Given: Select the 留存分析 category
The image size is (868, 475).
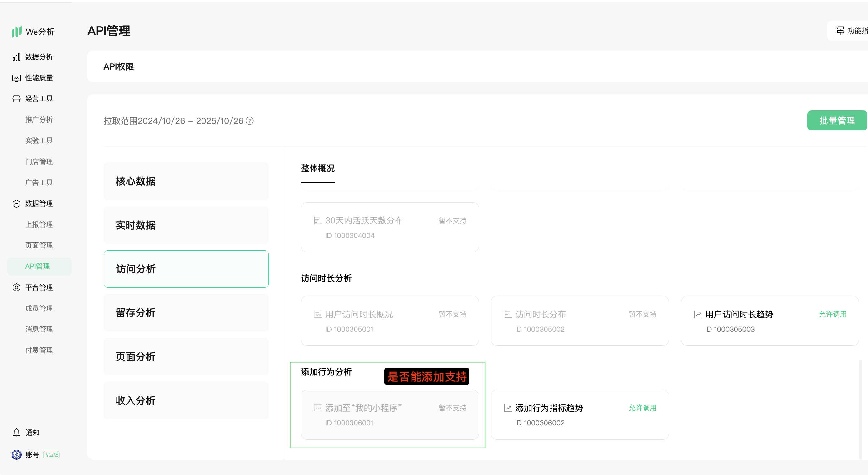Looking at the screenshot, I should pyautogui.click(x=186, y=313).
